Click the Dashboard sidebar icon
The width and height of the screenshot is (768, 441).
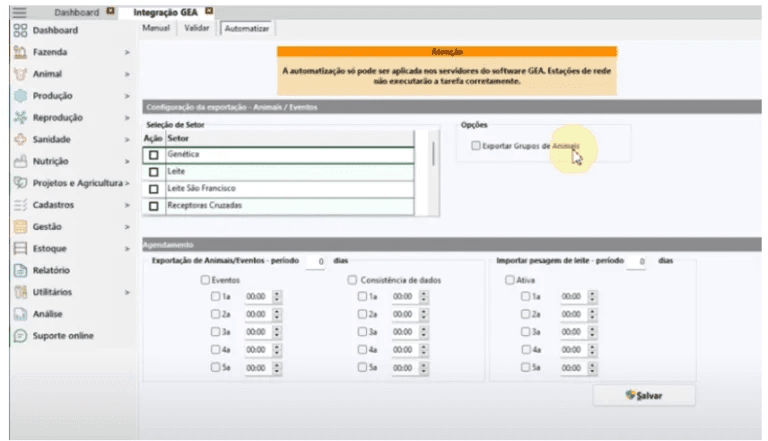coord(21,30)
